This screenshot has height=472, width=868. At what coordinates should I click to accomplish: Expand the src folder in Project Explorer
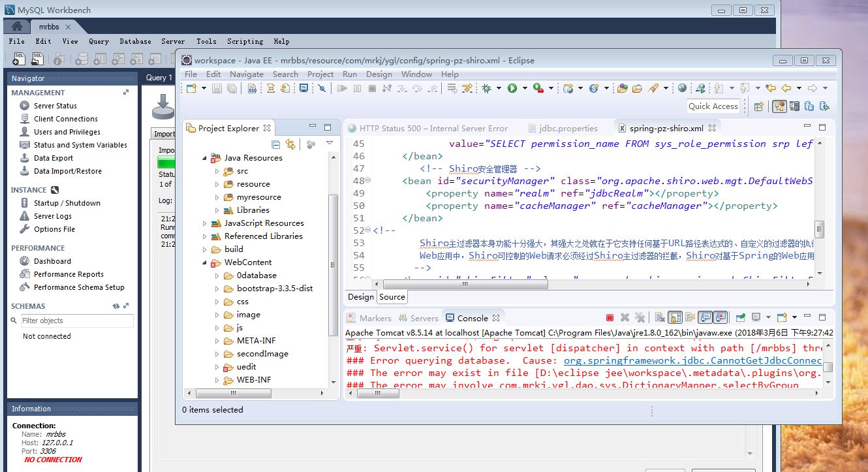point(217,171)
